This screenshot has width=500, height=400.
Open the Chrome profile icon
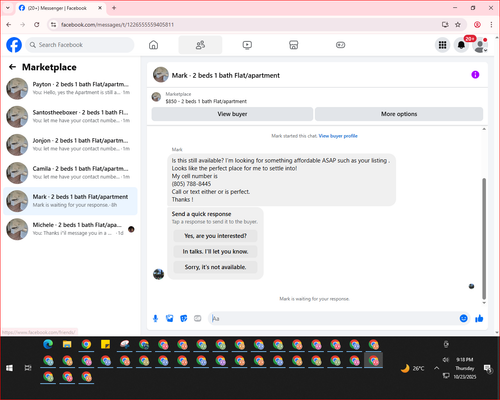(x=477, y=25)
